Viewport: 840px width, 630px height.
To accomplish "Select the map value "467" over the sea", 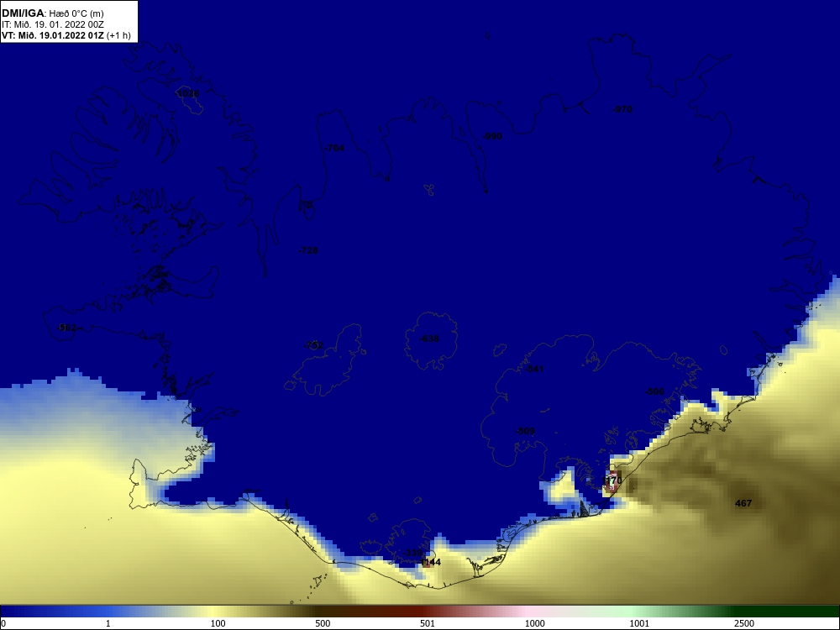I will pos(743,503).
